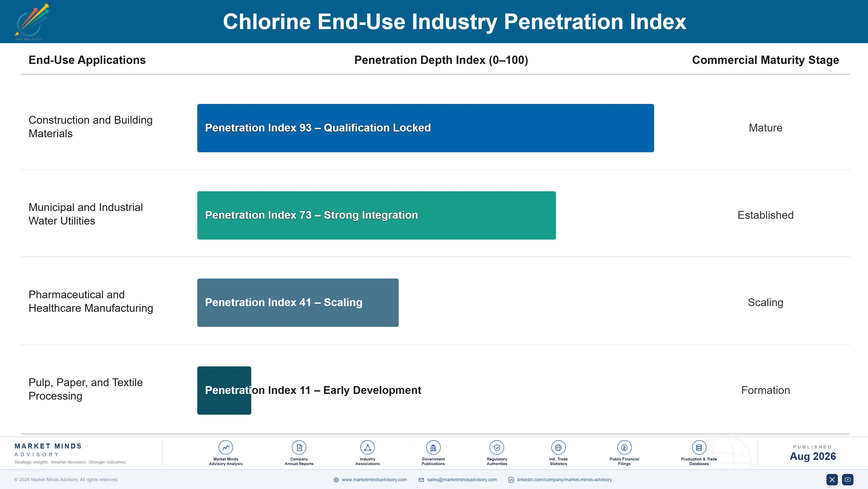
Task: Select the Penetration Index 11 dark teal bar
Action: [x=224, y=390]
